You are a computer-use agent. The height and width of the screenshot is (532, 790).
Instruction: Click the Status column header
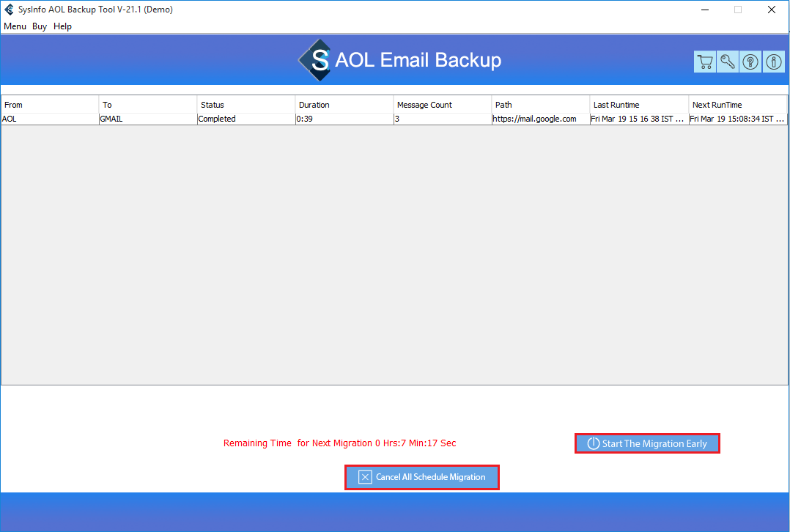pos(246,105)
